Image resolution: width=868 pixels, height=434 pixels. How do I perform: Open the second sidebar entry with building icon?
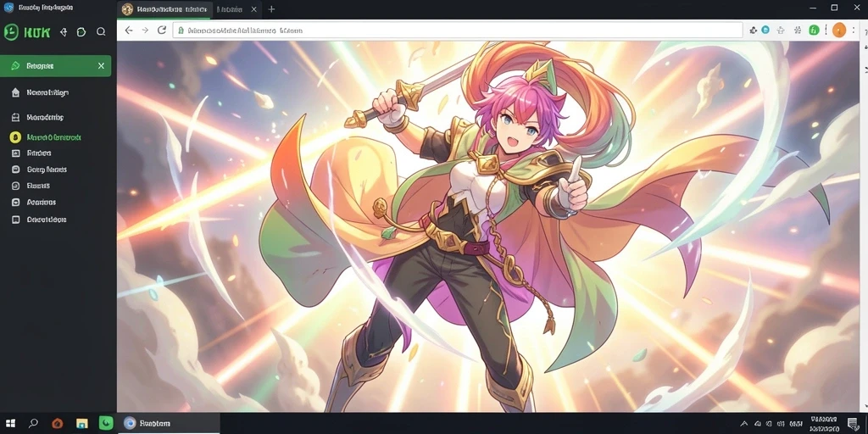[55, 117]
